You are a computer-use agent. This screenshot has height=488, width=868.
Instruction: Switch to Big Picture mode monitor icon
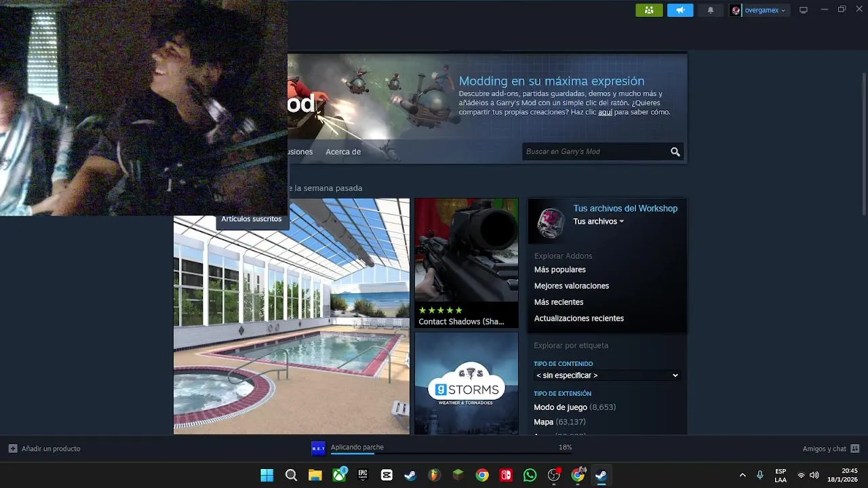coord(804,10)
